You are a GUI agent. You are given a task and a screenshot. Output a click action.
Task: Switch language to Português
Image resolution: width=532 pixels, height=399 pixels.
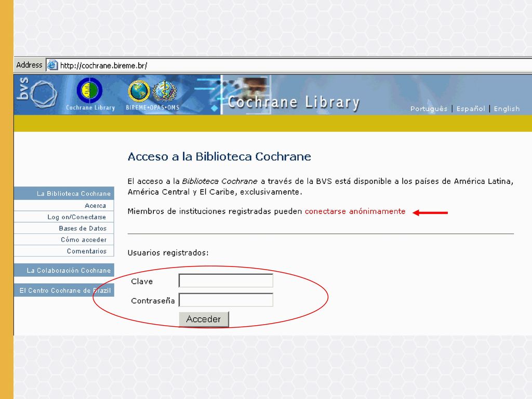(x=429, y=109)
